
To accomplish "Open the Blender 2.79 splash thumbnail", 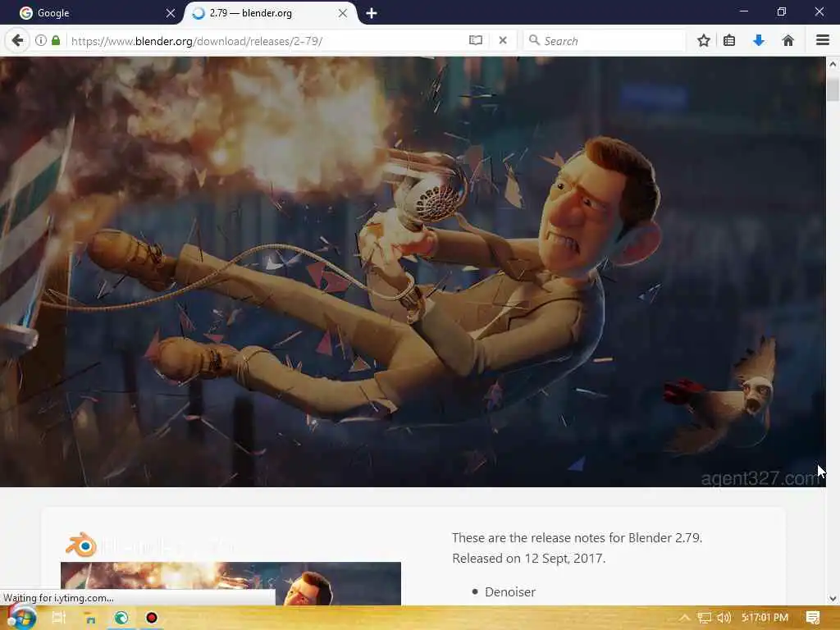I will tap(231, 583).
